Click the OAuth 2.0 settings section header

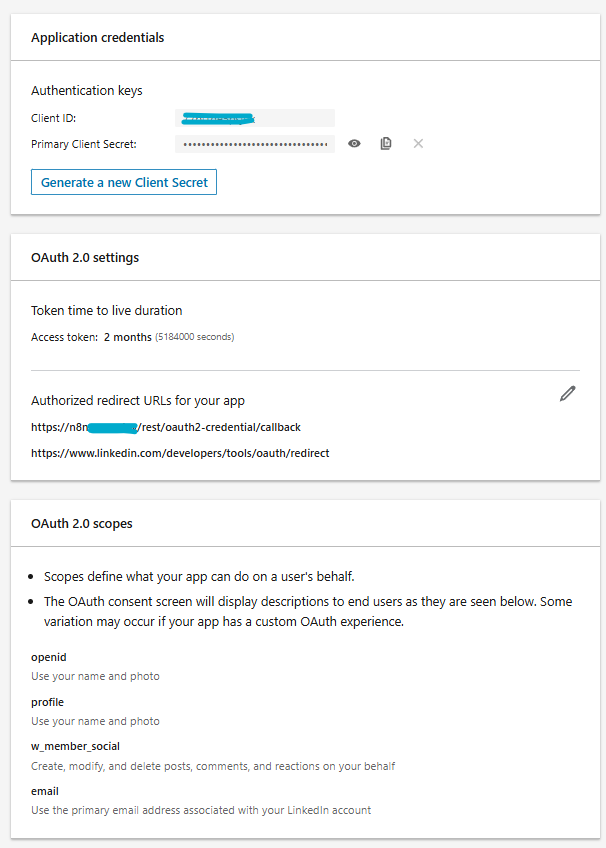pos(85,258)
